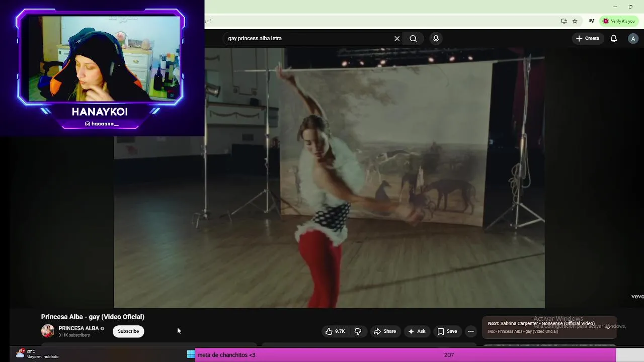Click the vevo logo on video
The image size is (644, 362).
coord(637,297)
